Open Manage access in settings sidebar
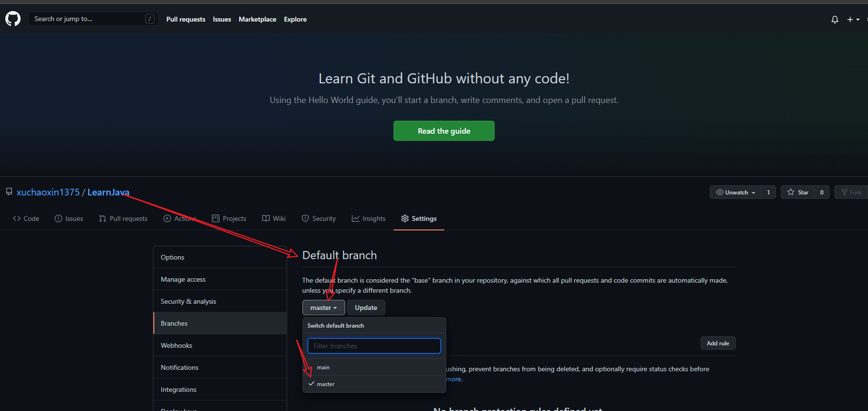Viewport: 868px width, 411px height. click(220, 279)
